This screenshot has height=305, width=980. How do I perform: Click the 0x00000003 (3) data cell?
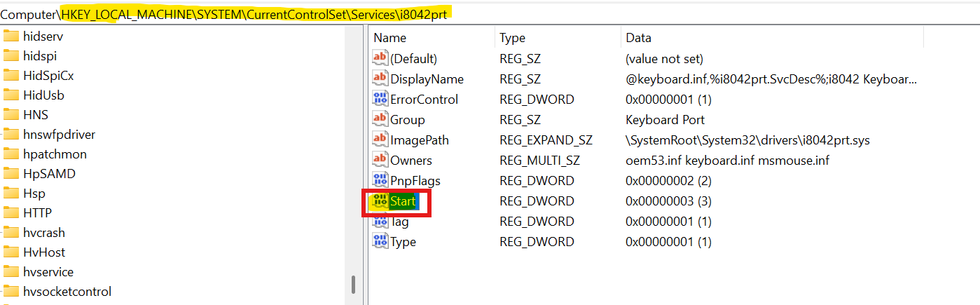pyautogui.click(x=668, y=201)
